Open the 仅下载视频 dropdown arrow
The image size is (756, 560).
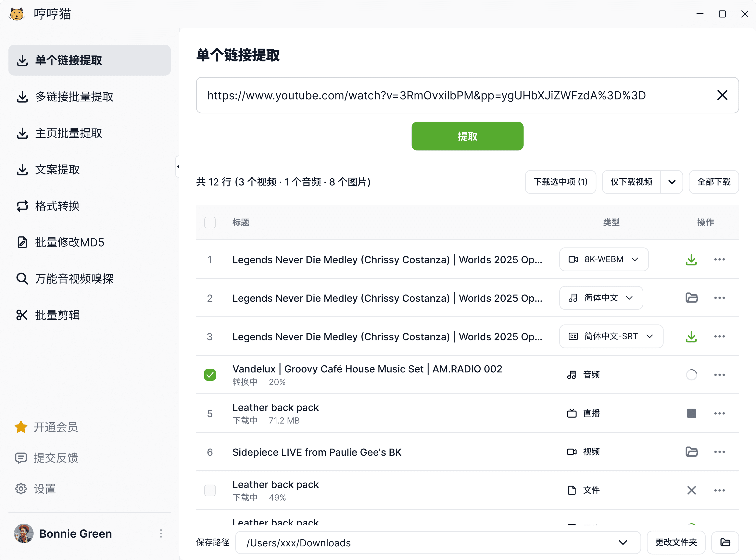pos(672,182)
